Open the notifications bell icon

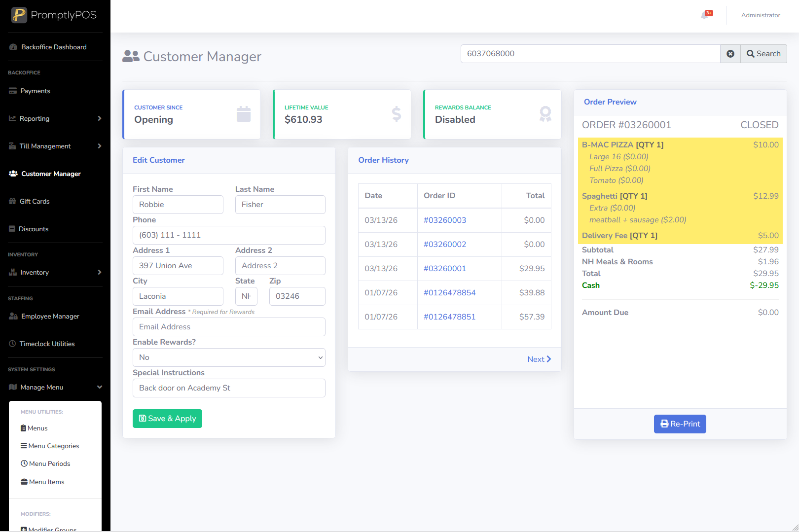705,15
